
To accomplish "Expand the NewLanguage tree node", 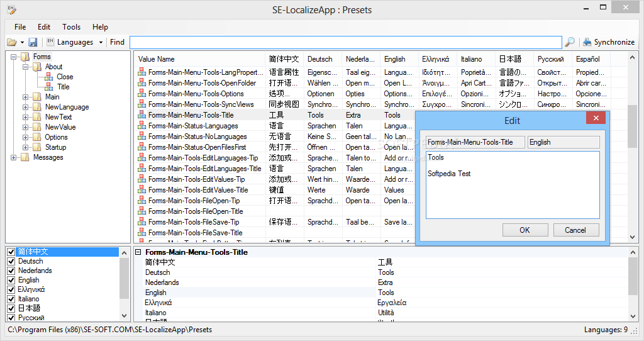I will click(25, 107).
